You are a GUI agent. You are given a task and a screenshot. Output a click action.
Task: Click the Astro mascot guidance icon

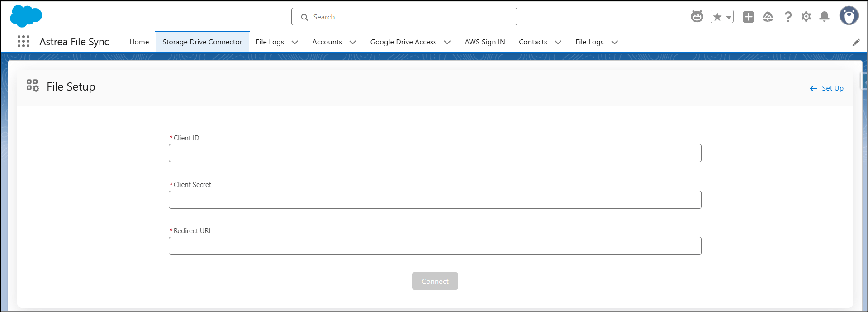pos(697,17)
